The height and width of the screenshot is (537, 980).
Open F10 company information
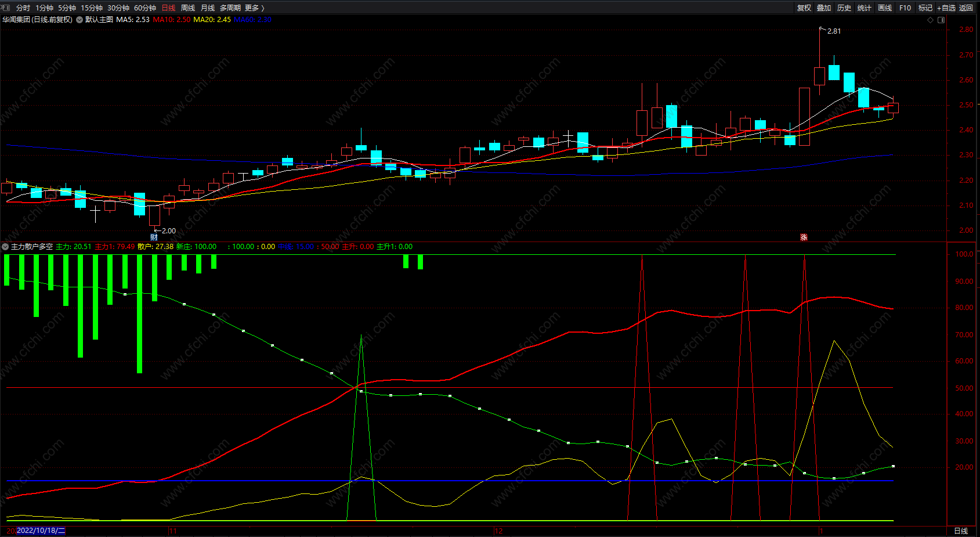pyautogui.click(x=905, y=8)
